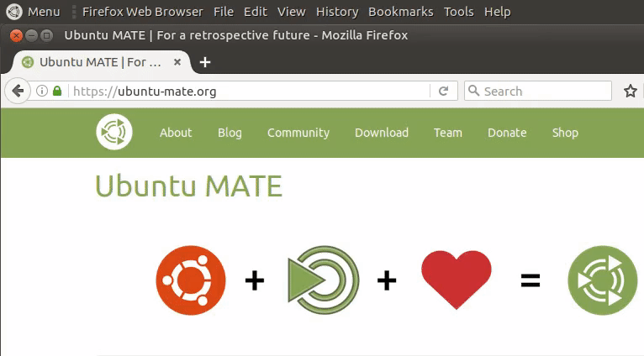Click the red heart image
The width and height of the screenshot is (644, 356).
457,280
